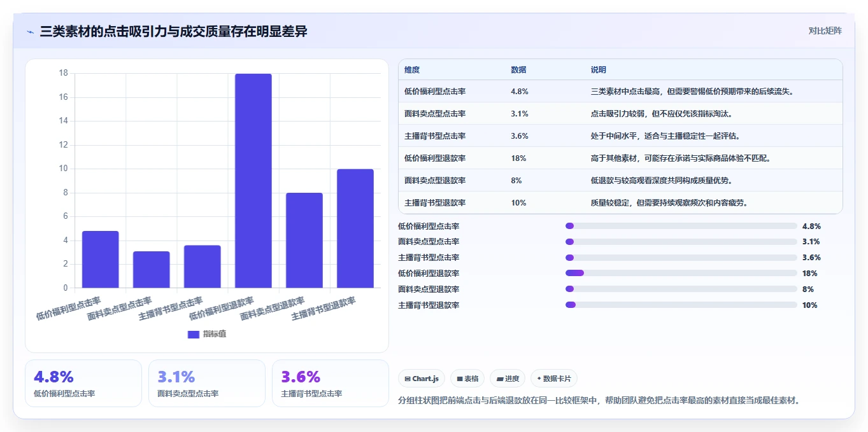Click the 说明 column header
Image resolution: width=868 pixels, height=432 pixels.
tap(599, 70)
